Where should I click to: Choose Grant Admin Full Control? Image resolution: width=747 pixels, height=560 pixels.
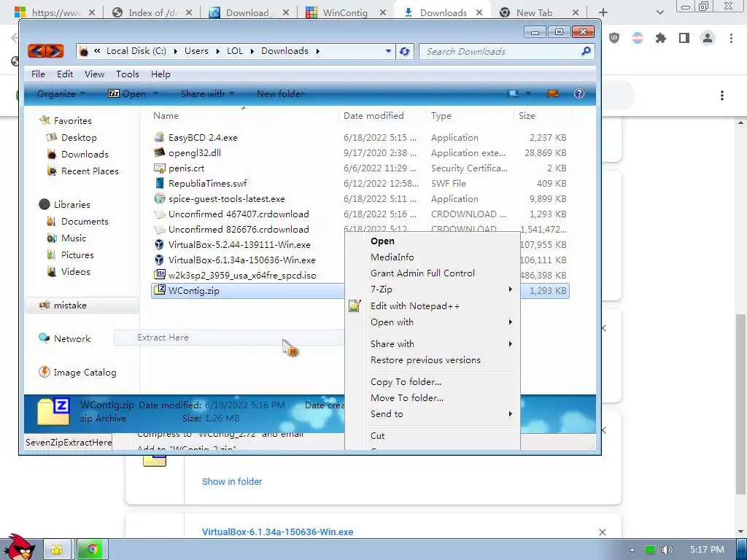coord(432,273)
